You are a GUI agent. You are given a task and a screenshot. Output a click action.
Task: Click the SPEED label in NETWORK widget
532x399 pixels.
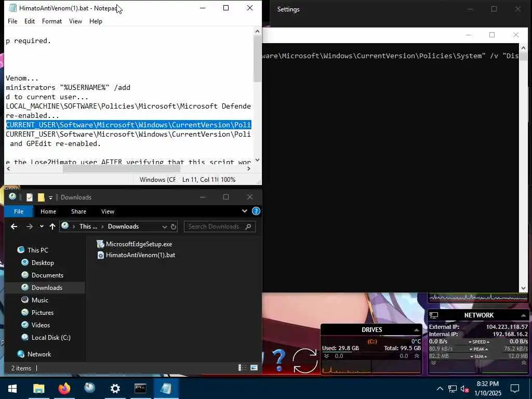pos(478,342)
